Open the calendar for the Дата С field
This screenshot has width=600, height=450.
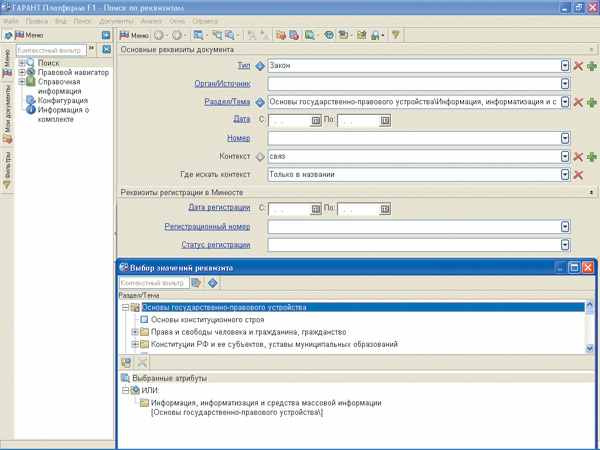click(x=316, y=121)
